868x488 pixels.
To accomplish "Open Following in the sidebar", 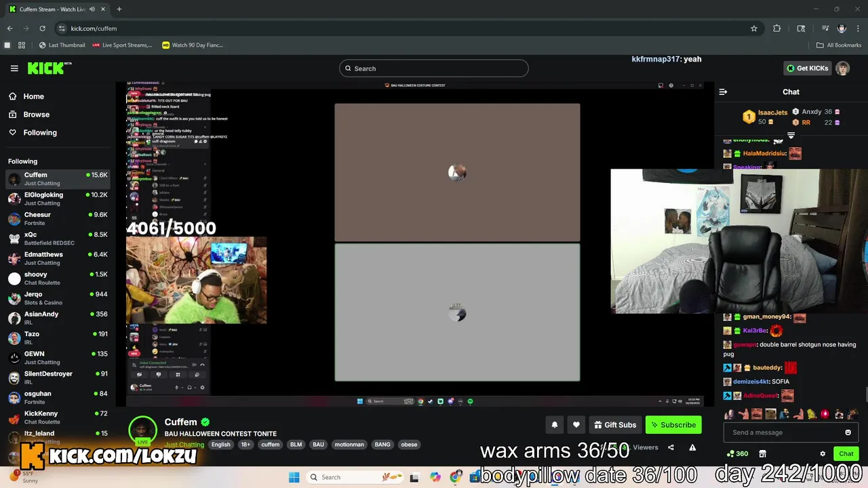I will (x=40, y=132).
